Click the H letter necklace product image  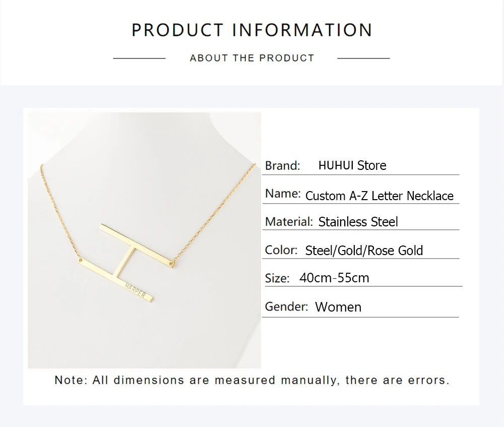tap(145, 240)
